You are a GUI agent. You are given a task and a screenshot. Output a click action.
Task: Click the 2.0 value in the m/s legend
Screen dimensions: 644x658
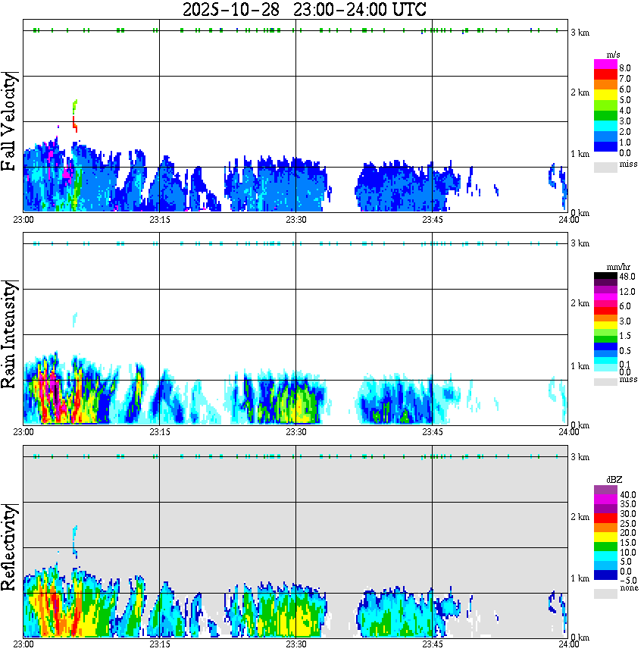[x=625, y=132]
